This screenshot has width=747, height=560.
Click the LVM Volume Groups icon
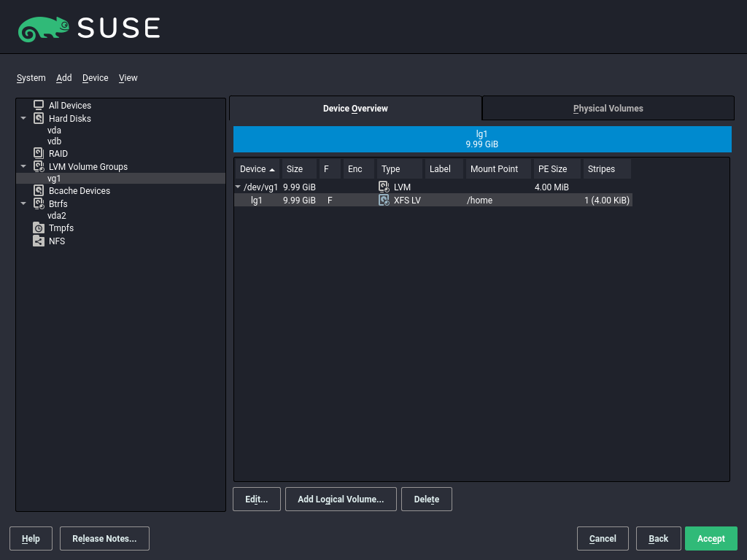[x=37, y=166]
